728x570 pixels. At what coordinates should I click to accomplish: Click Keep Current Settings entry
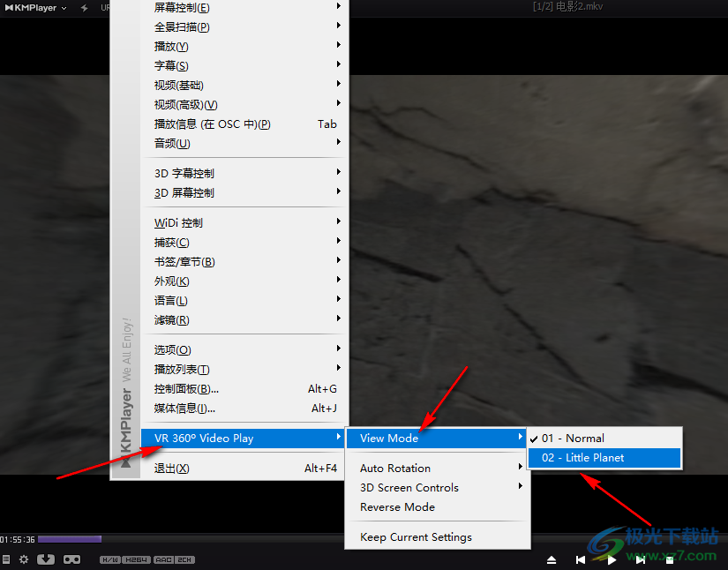(x=438, y=537)
